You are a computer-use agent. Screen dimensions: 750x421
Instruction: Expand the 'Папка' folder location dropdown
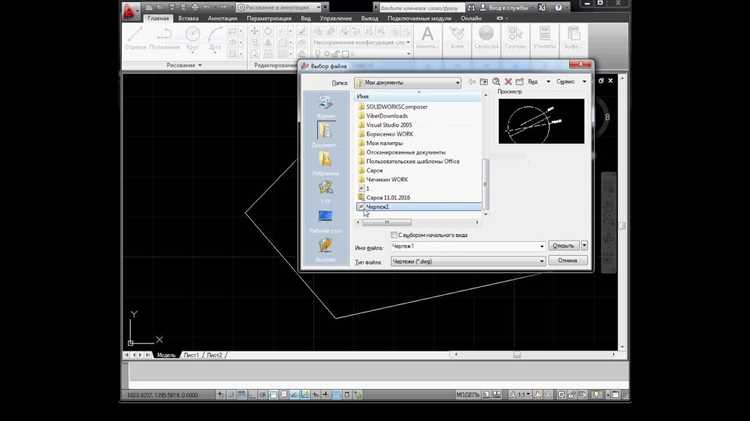point(458,82)
